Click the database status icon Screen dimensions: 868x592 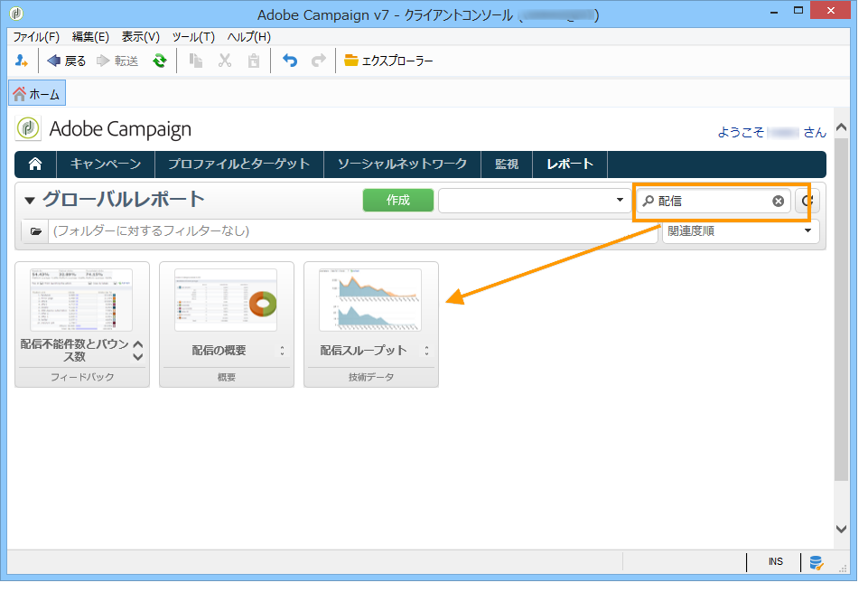[x=816, y=562]
